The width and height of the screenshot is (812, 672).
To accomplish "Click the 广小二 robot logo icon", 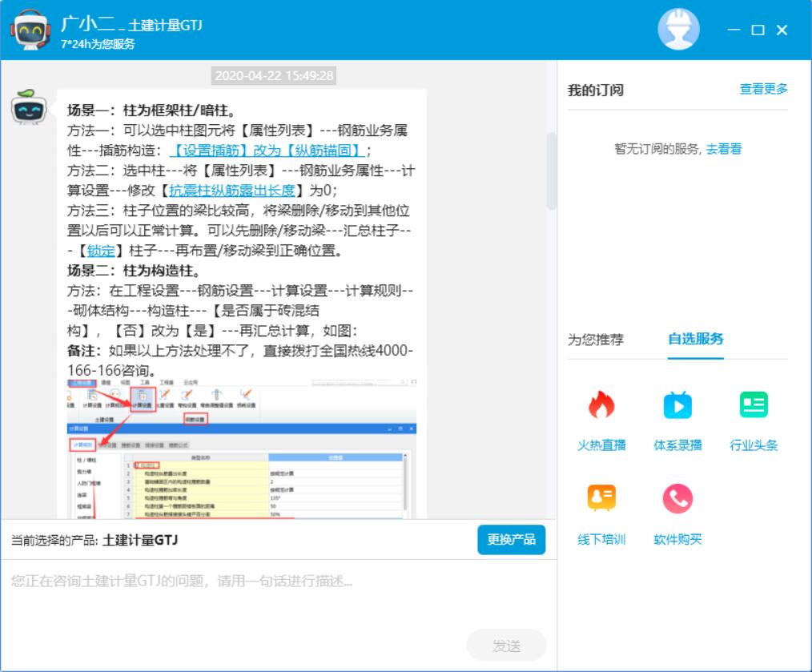I will pyautogui.click(x=30, y=30).
